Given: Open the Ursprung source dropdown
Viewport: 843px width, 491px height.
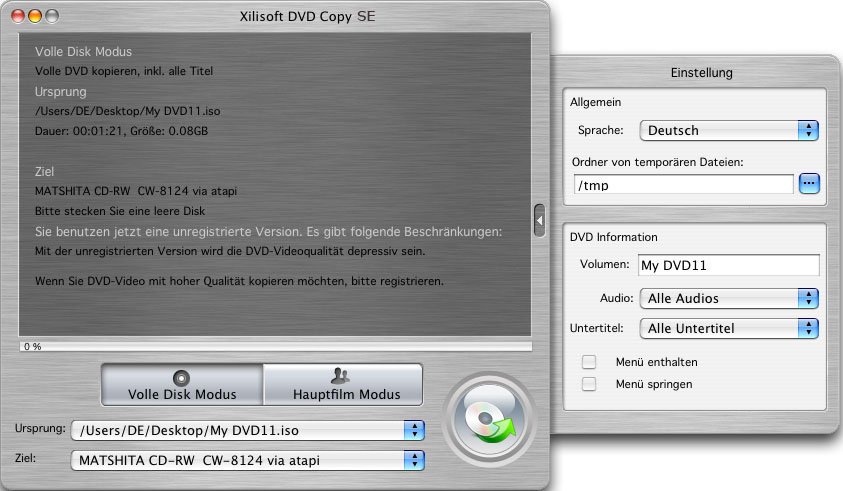Looking at the screenshot, I should click(248, 430).
